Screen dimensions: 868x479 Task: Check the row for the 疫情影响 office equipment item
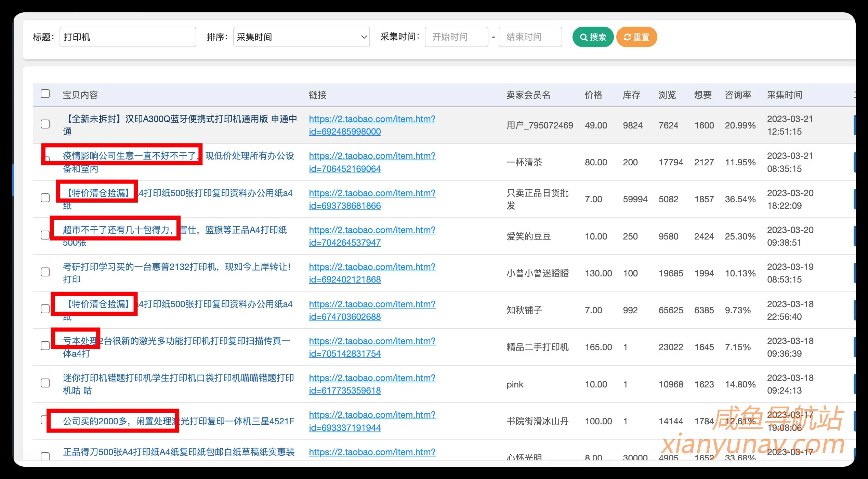(x=45, y=159)
